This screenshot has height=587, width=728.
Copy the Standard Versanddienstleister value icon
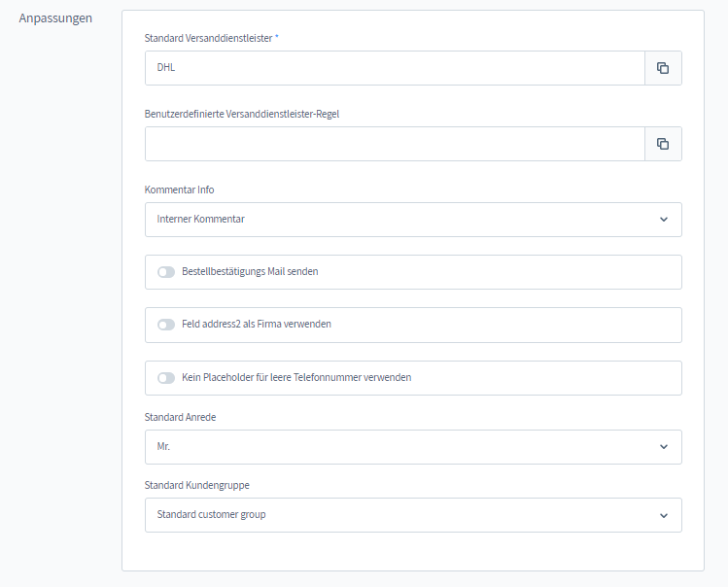tap(663, 68)
